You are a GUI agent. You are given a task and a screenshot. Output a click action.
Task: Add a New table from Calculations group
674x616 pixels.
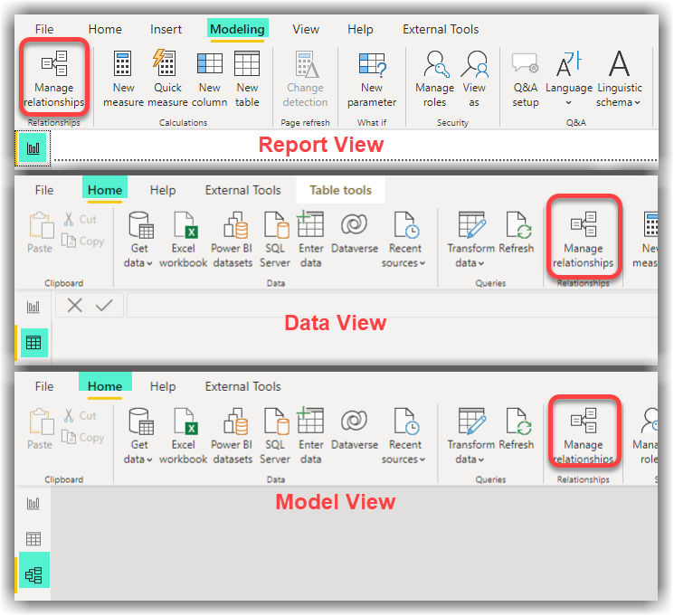[247, 79]
